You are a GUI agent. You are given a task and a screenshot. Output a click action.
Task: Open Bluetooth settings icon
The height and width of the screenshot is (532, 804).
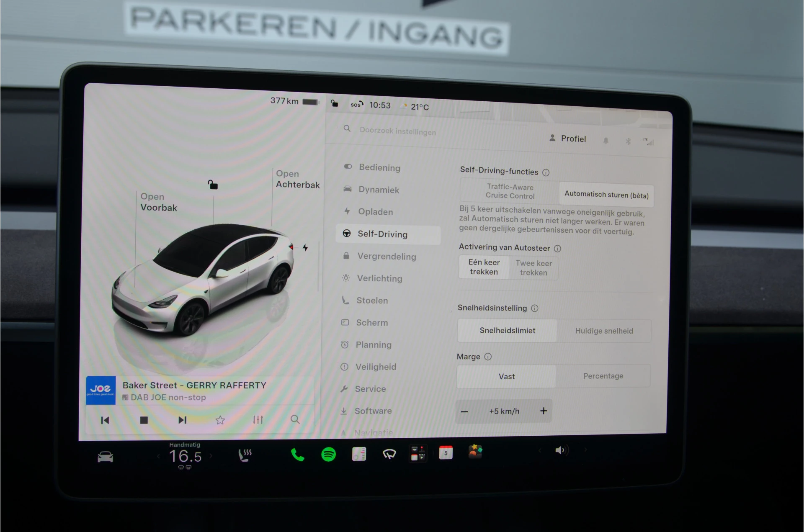628,141
